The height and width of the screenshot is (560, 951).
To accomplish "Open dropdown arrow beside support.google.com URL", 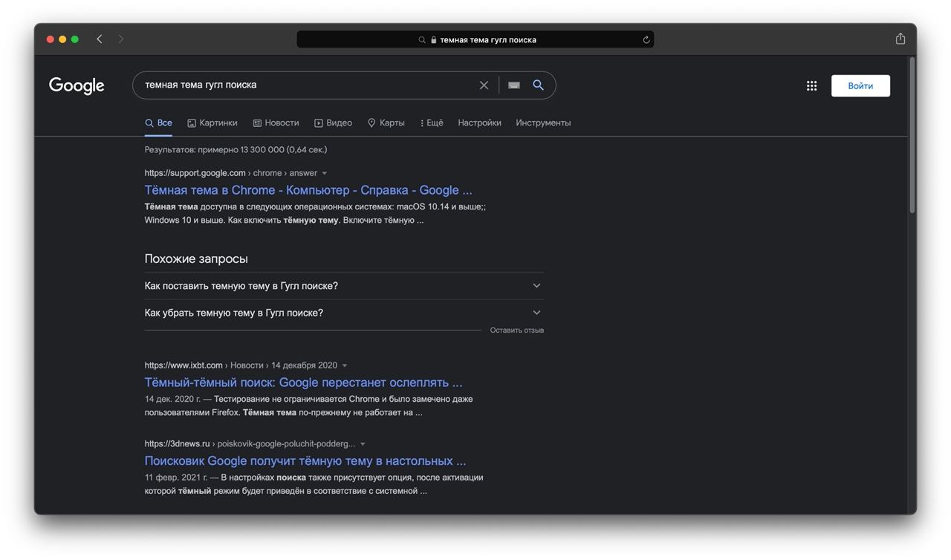I will coord(324,173).
